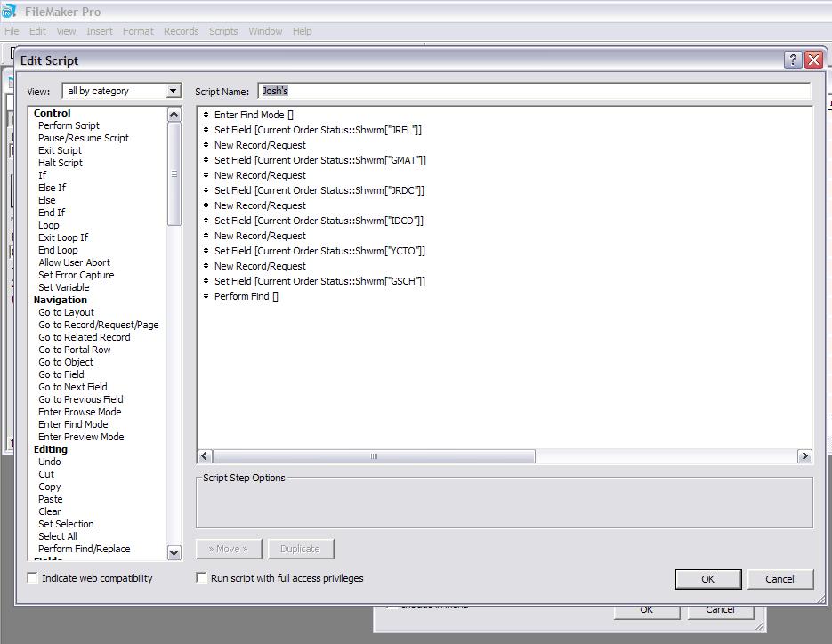Click left arrow of script horizontal scrollbar
The width and height of the screenshot is (832, 644).
[205, 456]
